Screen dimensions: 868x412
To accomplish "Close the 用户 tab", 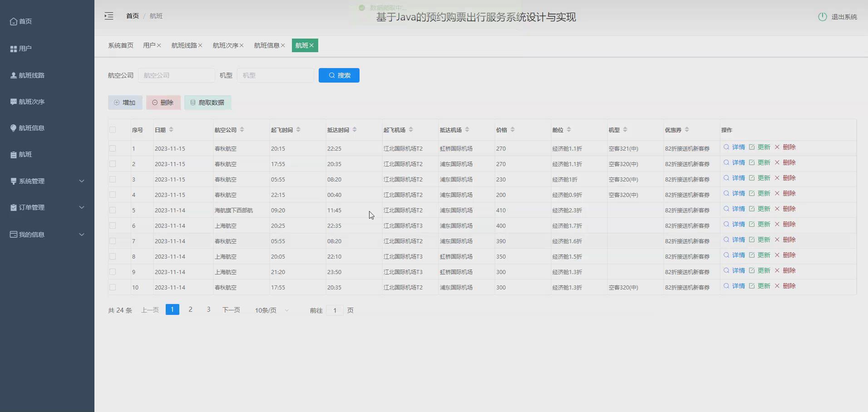I will click(158, 45).
